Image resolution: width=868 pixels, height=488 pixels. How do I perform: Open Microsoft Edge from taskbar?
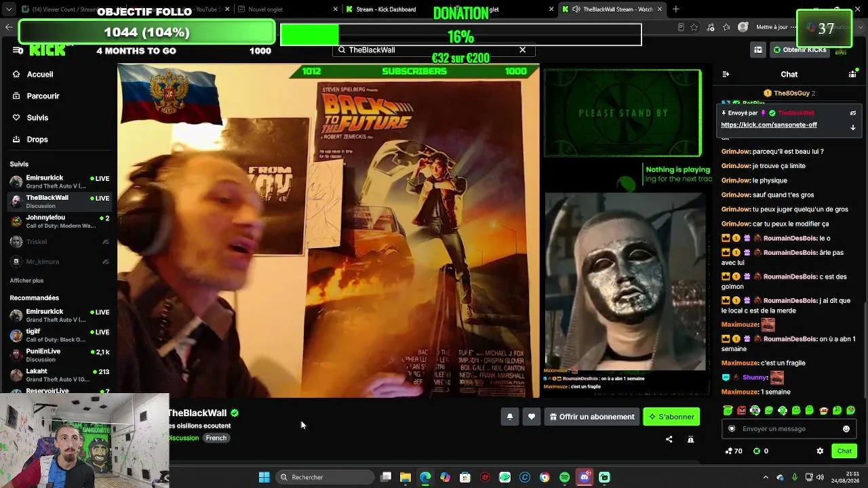425,477
